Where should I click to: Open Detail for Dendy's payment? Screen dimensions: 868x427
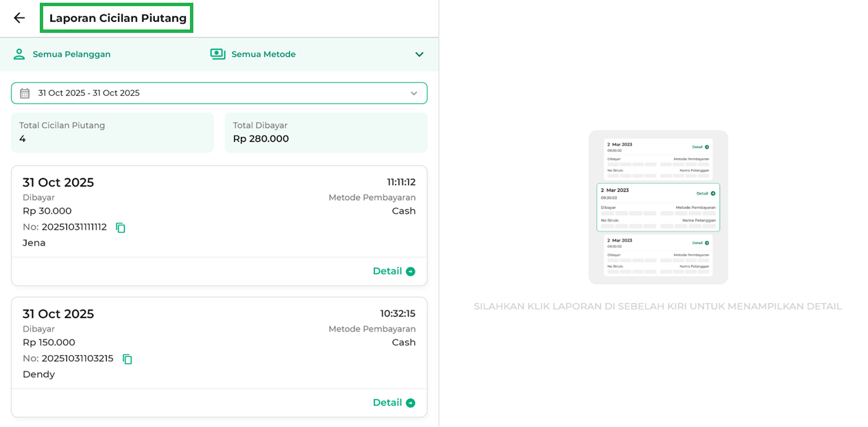pos(387,403)
